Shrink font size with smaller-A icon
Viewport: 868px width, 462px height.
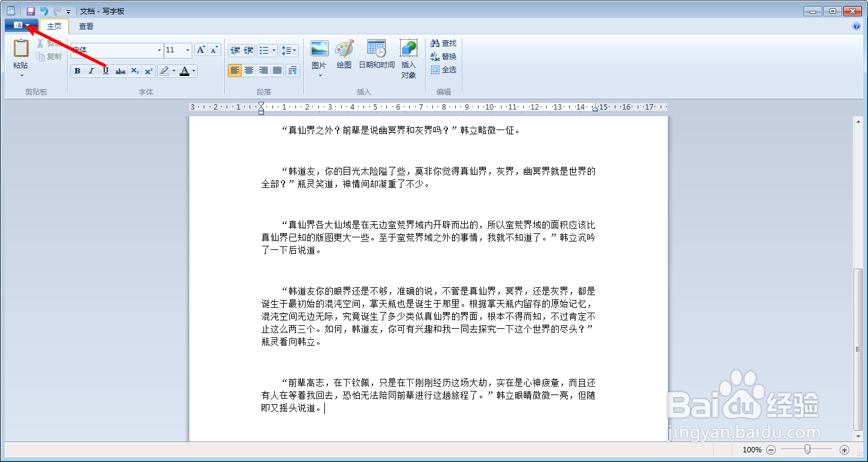pos(215,50)
